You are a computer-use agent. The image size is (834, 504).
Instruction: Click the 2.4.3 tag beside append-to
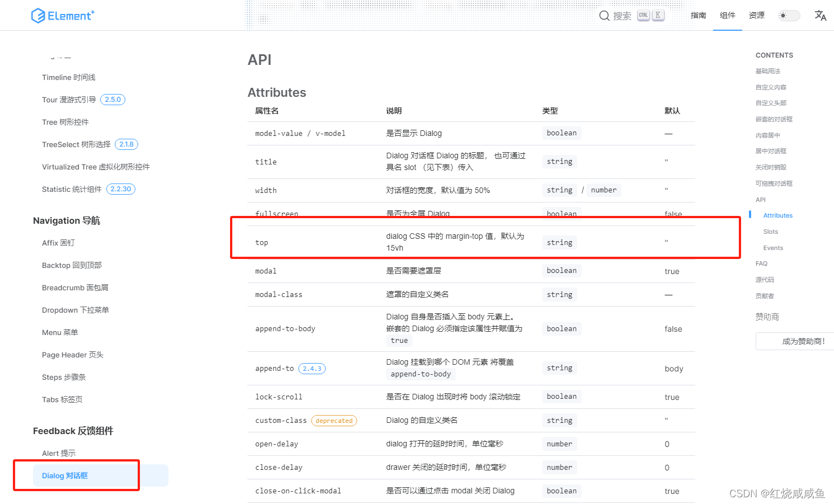click(312, 369)
